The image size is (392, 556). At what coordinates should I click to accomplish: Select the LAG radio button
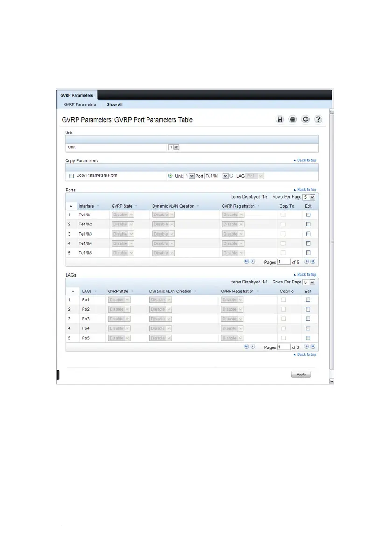[x=231, y=176]
